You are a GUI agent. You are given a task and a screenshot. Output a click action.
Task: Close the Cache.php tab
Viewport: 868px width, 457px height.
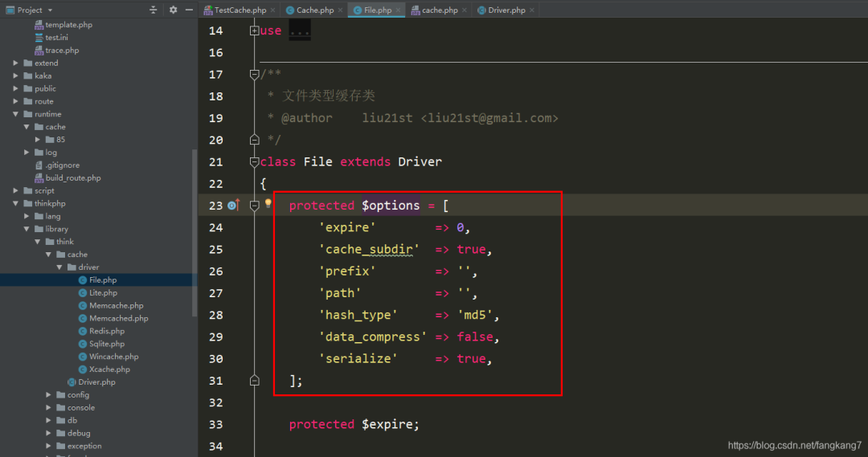341,10
